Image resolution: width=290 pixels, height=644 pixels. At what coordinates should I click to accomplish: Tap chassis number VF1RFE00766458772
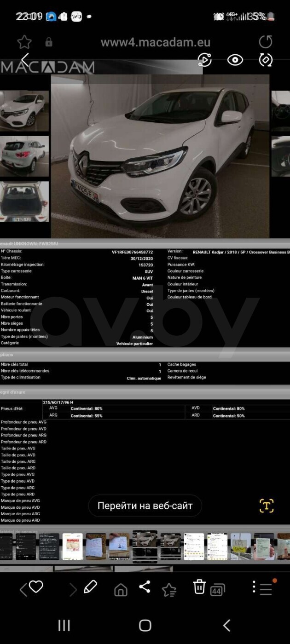132,252
